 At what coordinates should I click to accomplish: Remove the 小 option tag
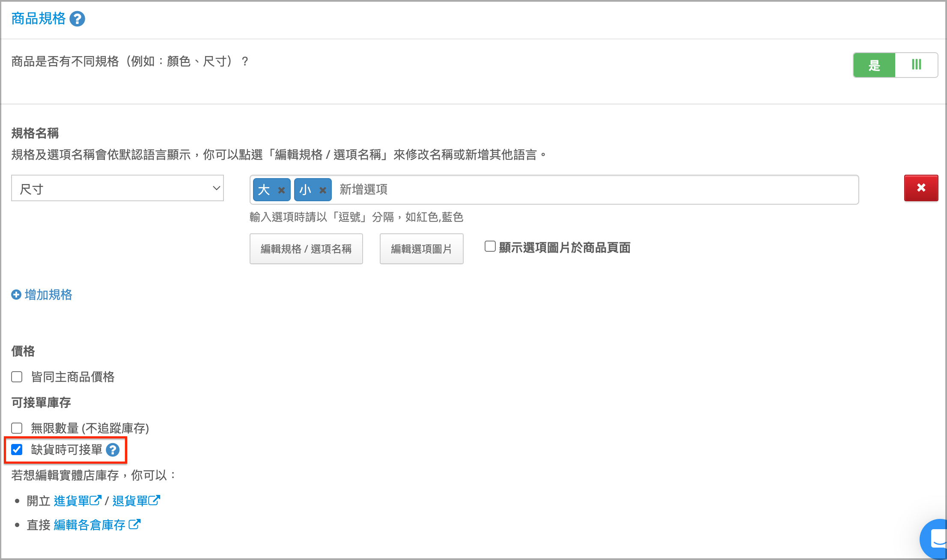323,190
